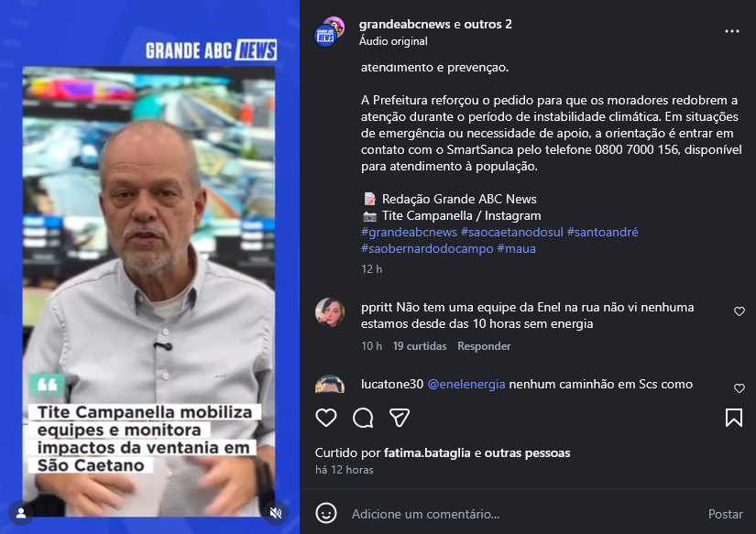Unmute the video audio
This screenshot has width=756, height=534.
click(276, 513)
